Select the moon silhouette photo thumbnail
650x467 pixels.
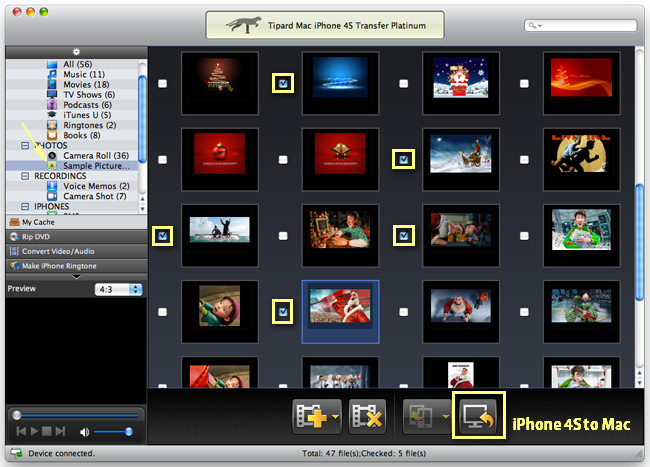tap(581, 160)
